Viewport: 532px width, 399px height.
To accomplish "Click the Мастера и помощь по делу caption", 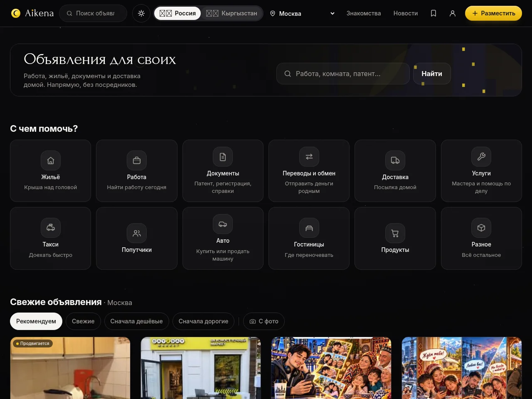I will point(481,187).
